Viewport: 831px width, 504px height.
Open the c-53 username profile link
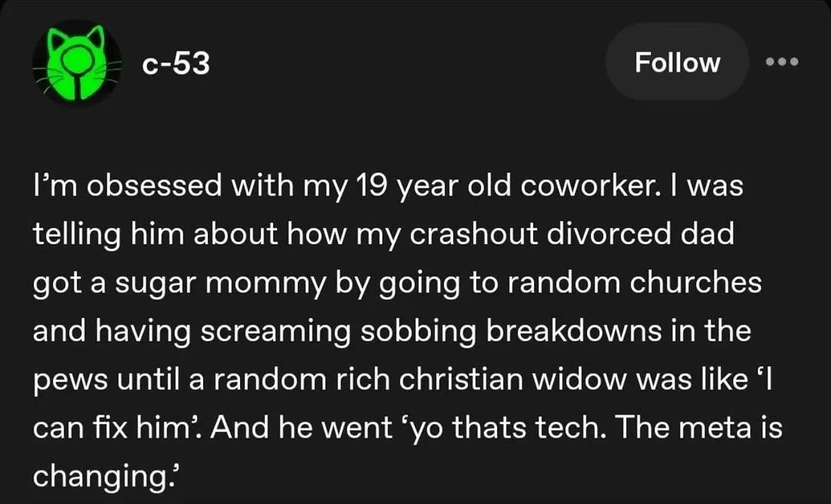[x=176, y=64]
